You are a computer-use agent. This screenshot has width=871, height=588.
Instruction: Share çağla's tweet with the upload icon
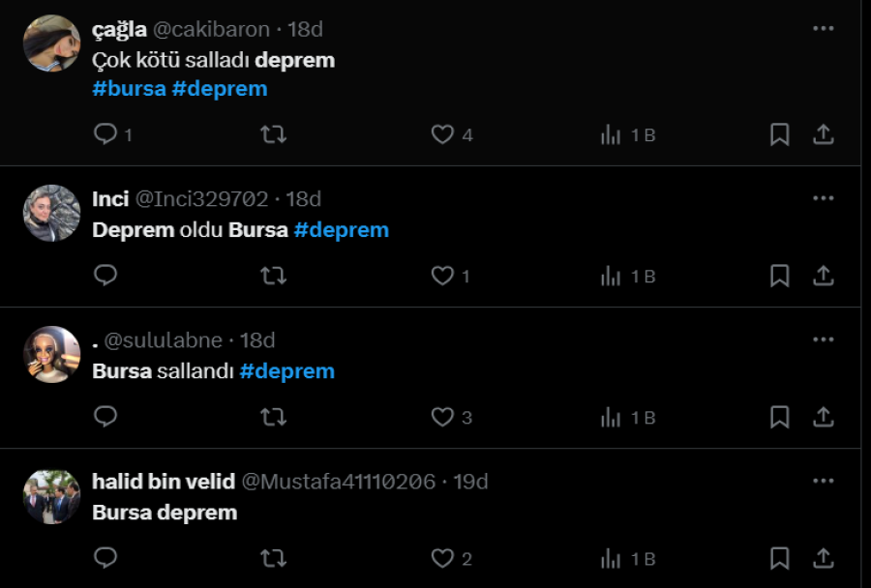[824, 134]
